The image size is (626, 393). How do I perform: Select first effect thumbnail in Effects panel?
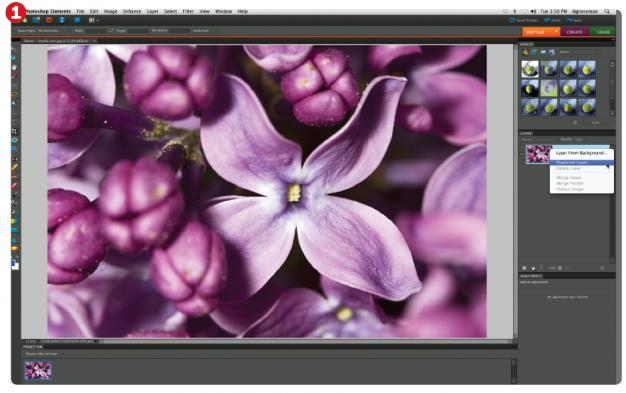tap(530, 69)
